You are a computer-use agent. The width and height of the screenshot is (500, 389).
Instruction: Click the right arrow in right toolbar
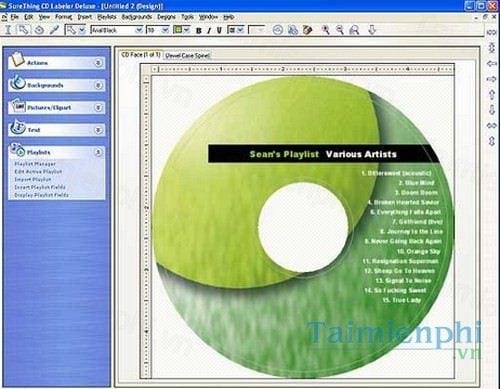coord(492,79)
